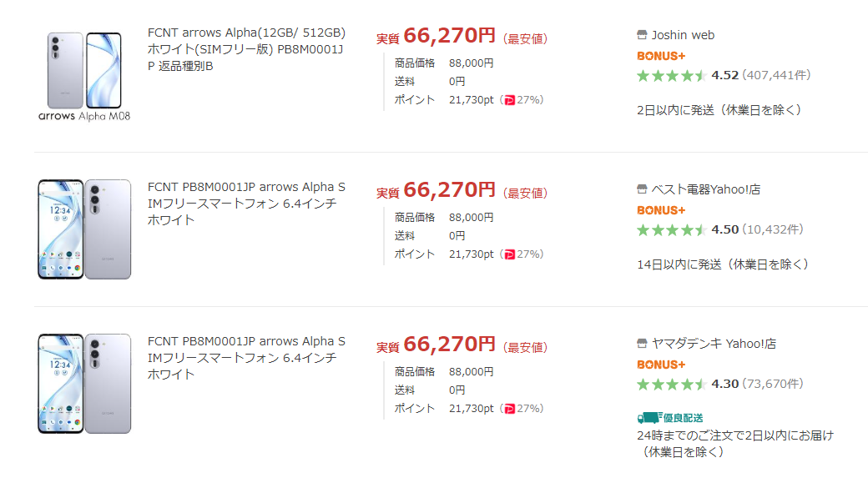Click the store icon beside Joshin web

[x=642, y=35]
